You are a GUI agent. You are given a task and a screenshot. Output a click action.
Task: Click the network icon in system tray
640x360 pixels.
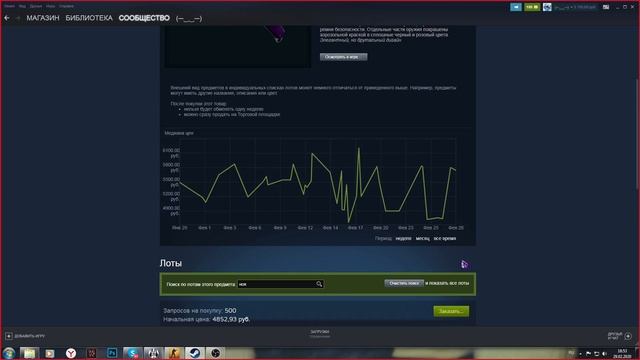pos(596,353)
